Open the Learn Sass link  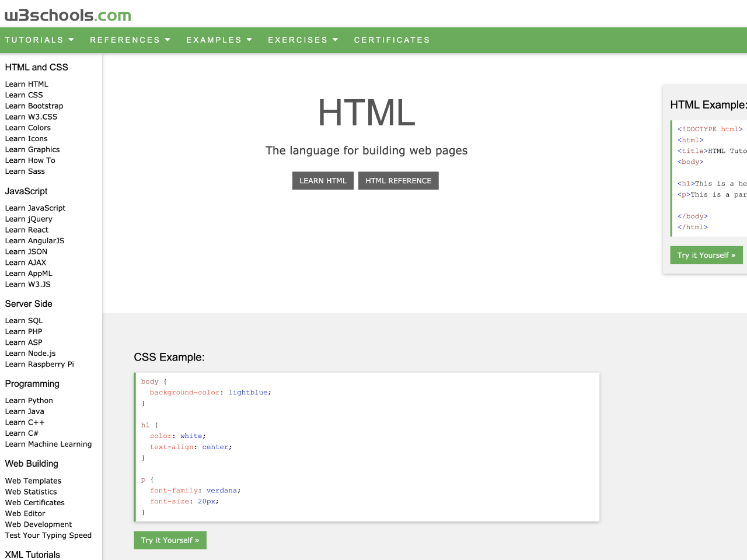(25, 171)
